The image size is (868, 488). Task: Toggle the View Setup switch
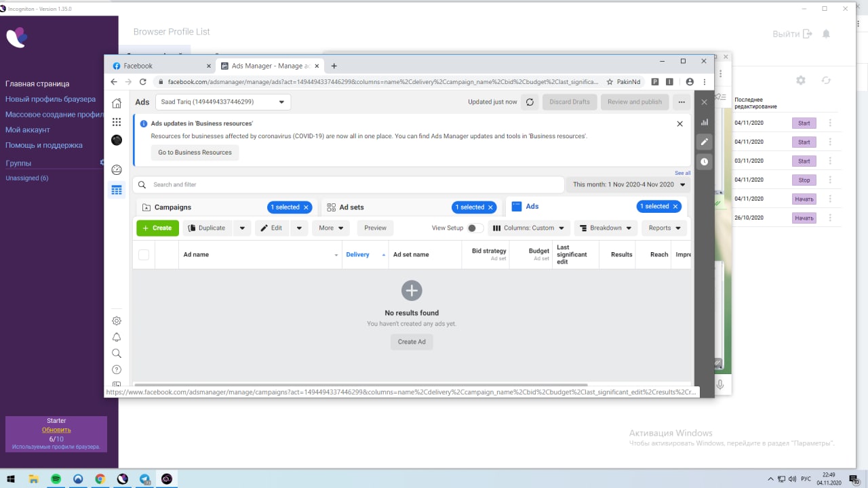475,228
